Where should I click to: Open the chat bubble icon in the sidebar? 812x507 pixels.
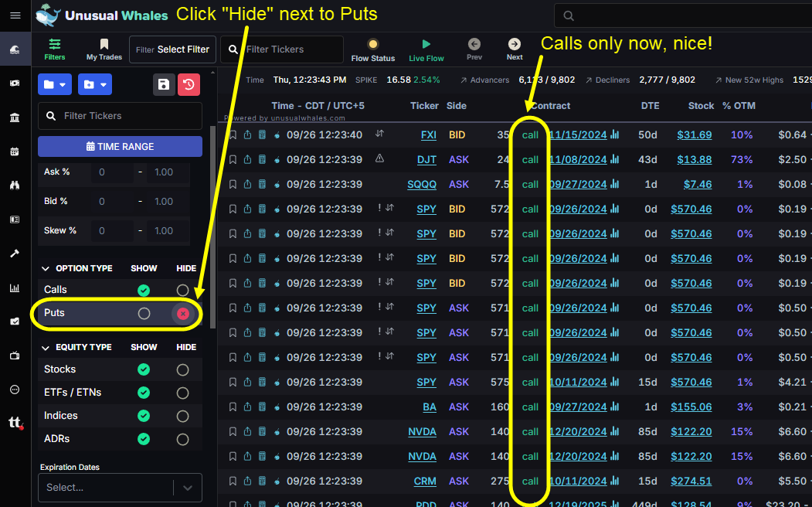(x=15, y=390)
